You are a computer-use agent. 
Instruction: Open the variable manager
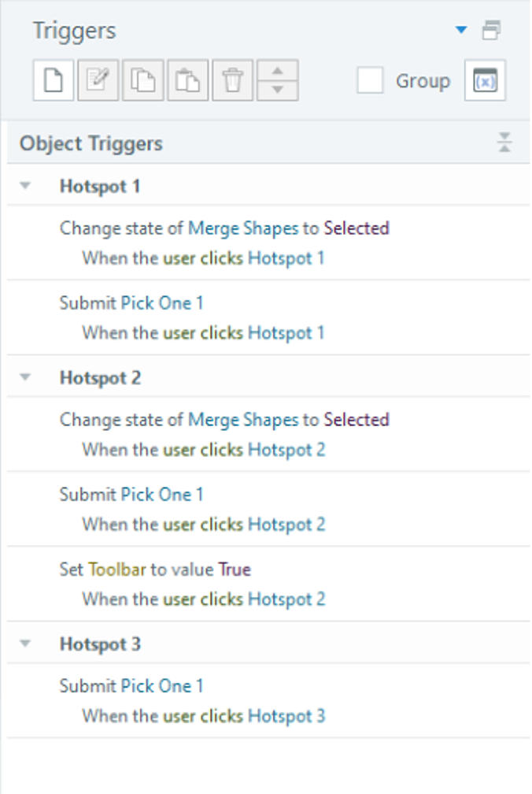486,80
